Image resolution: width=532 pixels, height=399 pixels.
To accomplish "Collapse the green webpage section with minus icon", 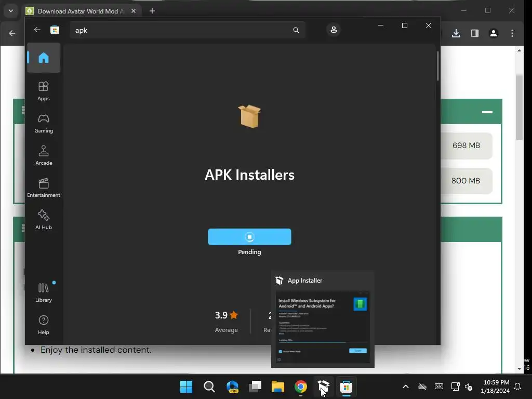I will point(487,112).
